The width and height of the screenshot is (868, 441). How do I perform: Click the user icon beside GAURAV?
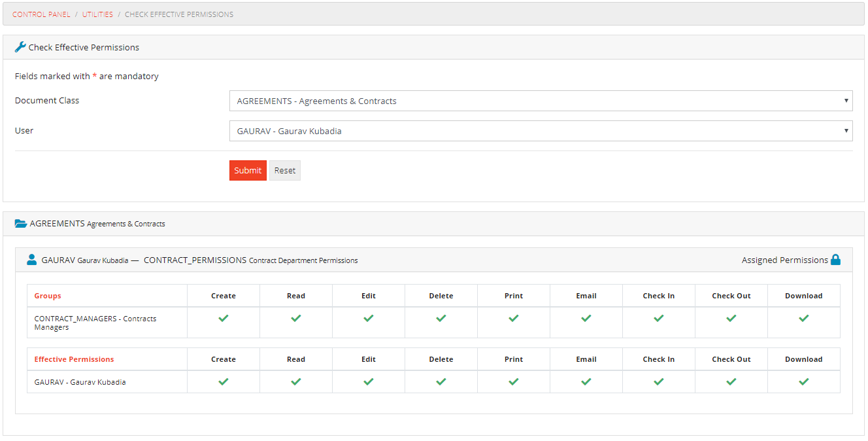[32, 260]
